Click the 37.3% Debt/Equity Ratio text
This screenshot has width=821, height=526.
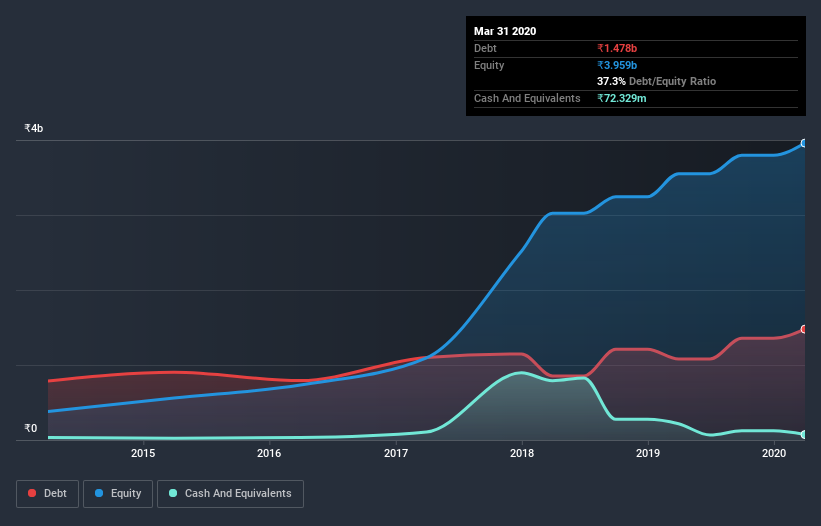657,81
